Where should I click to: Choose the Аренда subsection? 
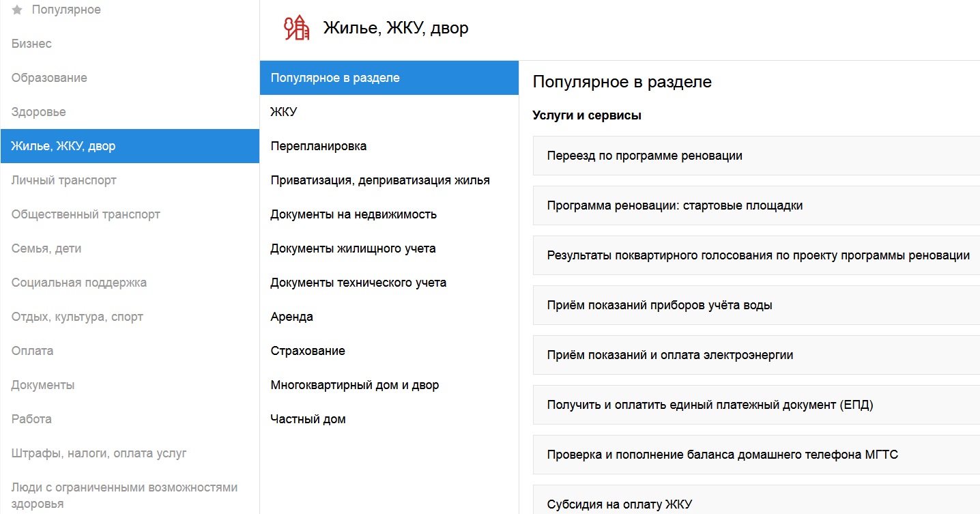(x=292, y=317)
